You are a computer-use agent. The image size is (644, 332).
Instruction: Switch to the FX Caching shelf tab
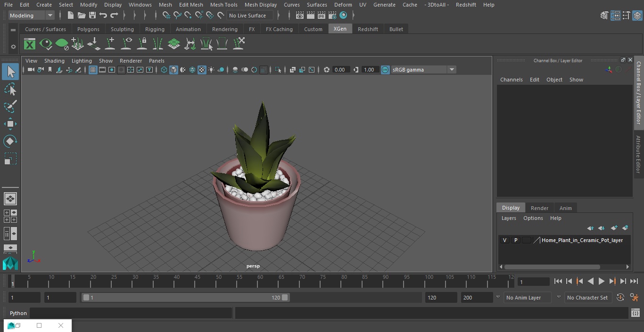[279, 29]
